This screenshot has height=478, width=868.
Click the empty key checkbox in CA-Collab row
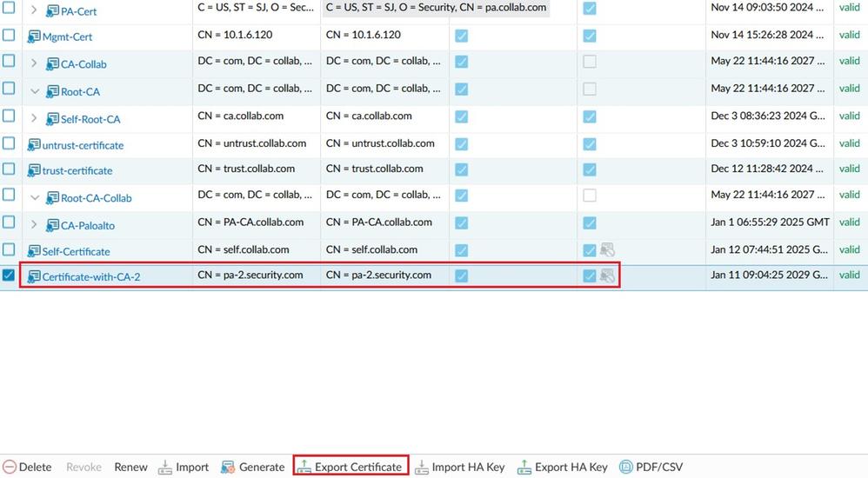click(x=590, y=62)
